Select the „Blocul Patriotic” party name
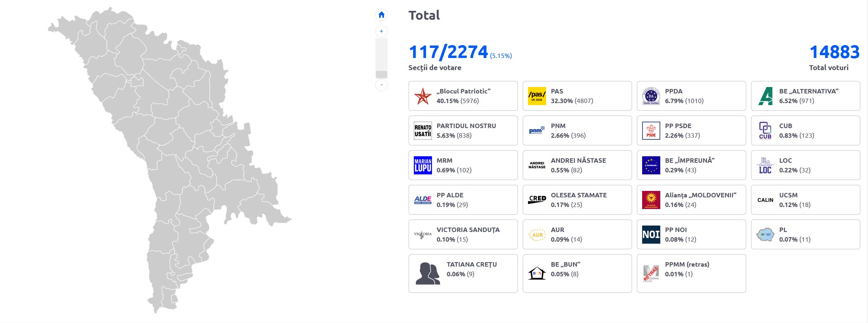The image size is (868, 323). click(x=463, y=91)
